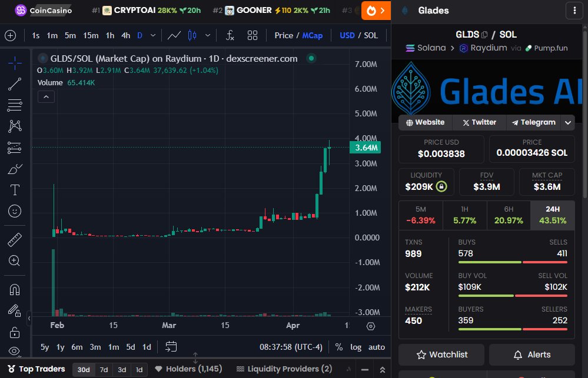Select the line chart style icon
588x378 pixels.
click(174, 36)
